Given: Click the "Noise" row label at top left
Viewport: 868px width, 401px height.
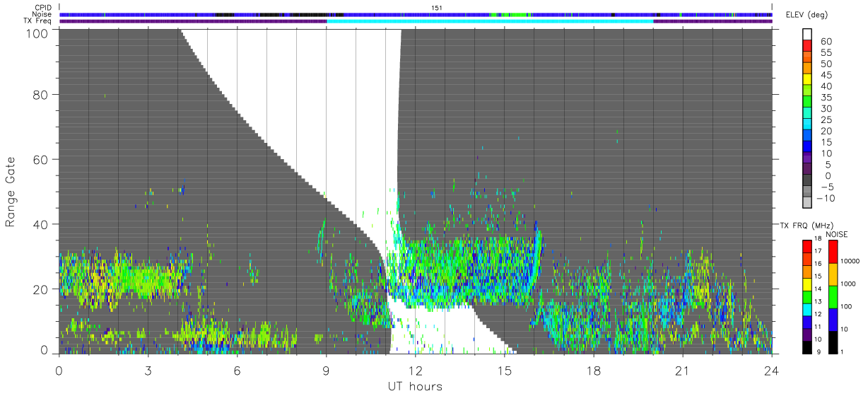Looking at the screenshot, I should (42, 14).
